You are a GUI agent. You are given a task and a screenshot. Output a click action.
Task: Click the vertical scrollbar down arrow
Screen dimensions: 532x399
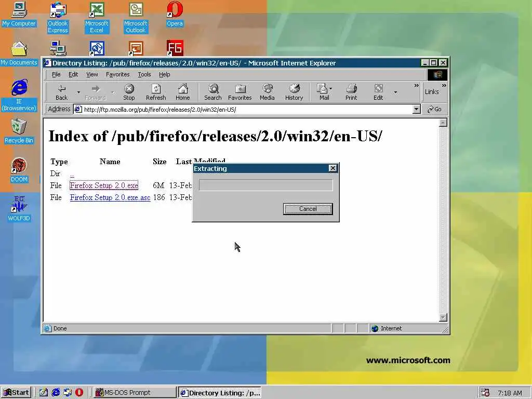tap(443, 317)
